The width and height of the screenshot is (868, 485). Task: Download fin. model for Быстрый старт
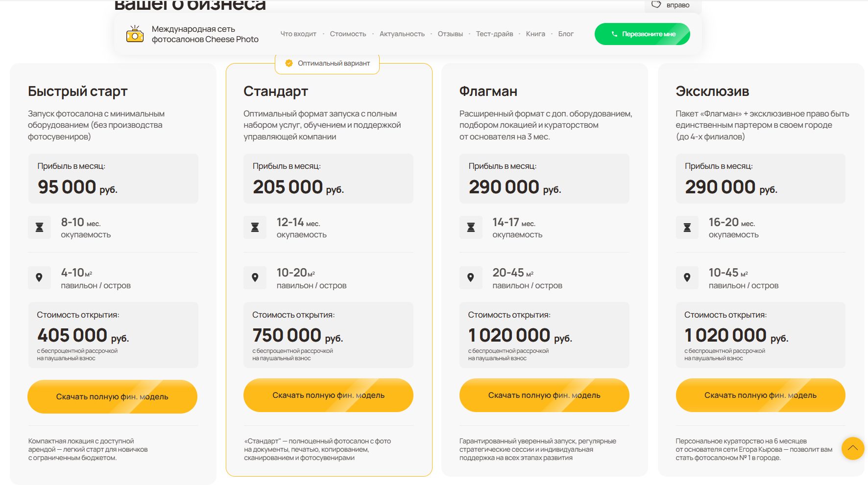112,396
